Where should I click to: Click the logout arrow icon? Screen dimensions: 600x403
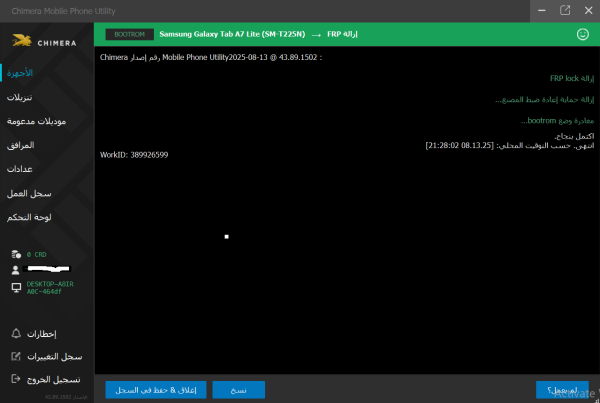[x=16, y=379]
